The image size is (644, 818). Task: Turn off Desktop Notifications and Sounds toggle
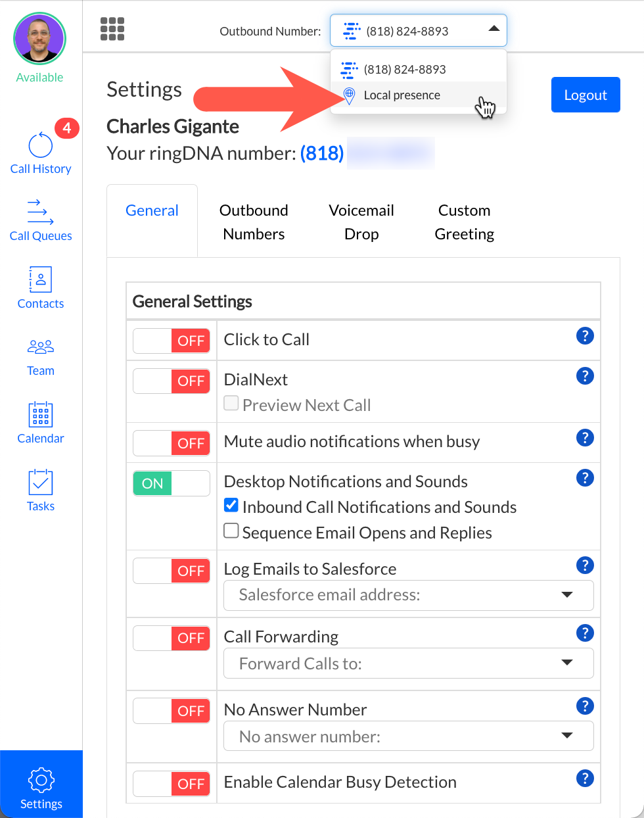[x=172, y=483]
